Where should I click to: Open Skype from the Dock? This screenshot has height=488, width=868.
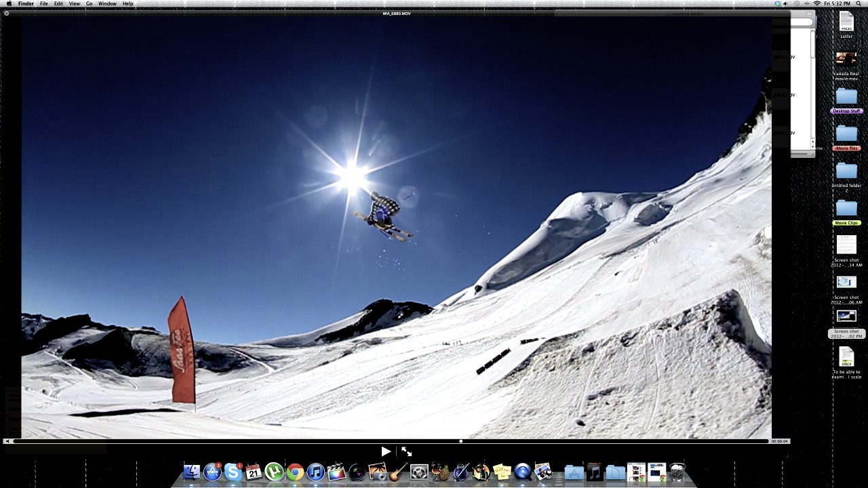232,472
